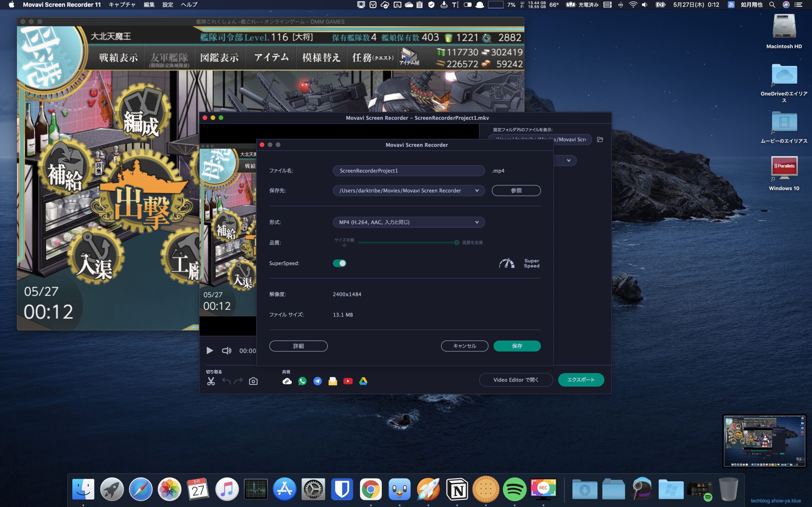Expand the 形式 MP4 format dropdown
The height and width of the screenshot is (507, 812).
coord(476,222)
